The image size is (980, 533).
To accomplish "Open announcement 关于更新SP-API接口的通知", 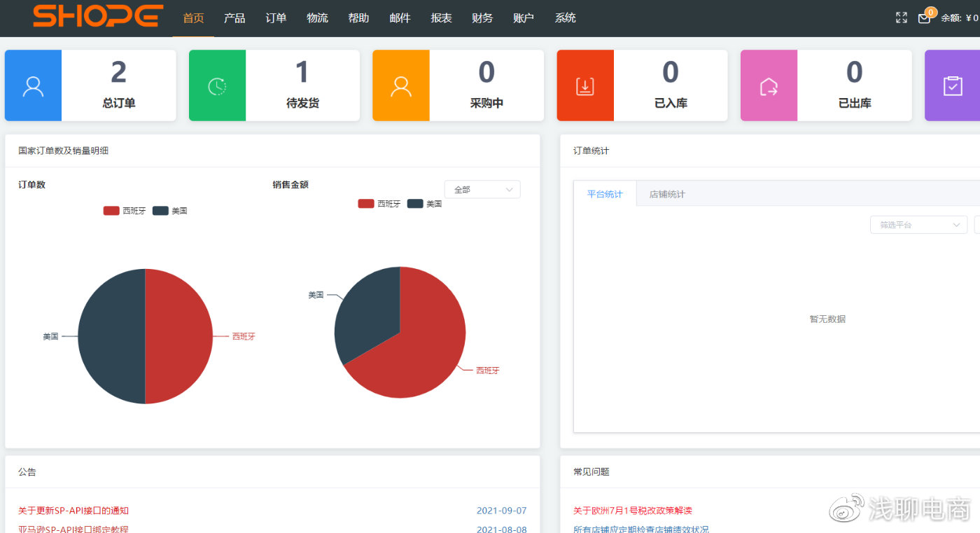I will 74,510.
